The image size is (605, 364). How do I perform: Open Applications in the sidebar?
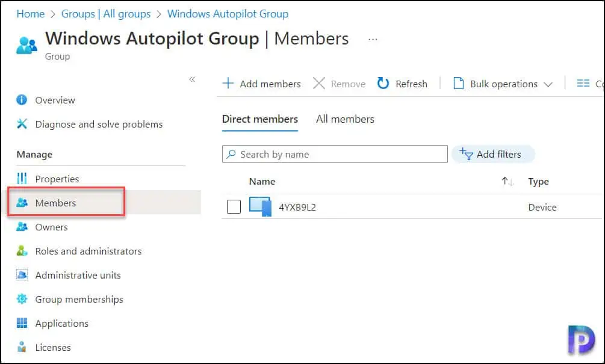click(x=62, y=323)
